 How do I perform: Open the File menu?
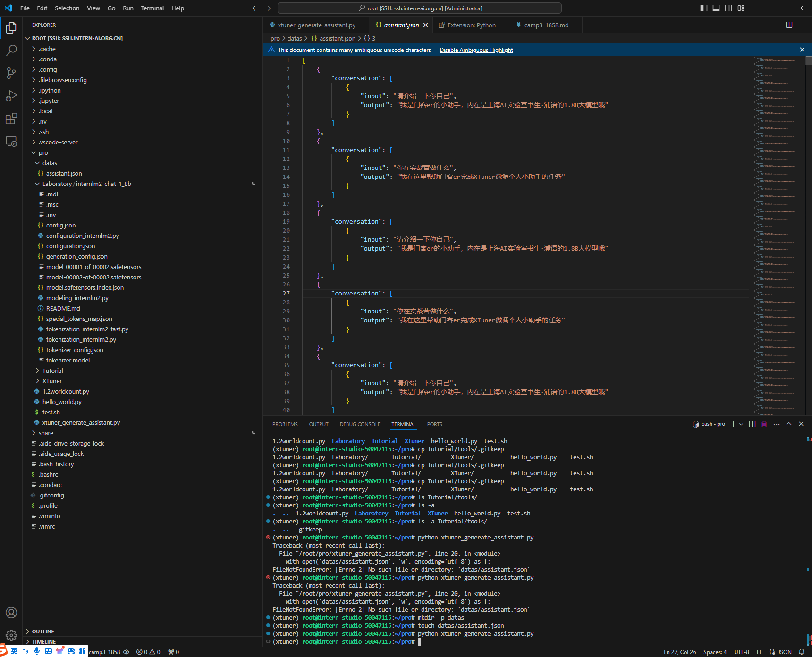25,8
